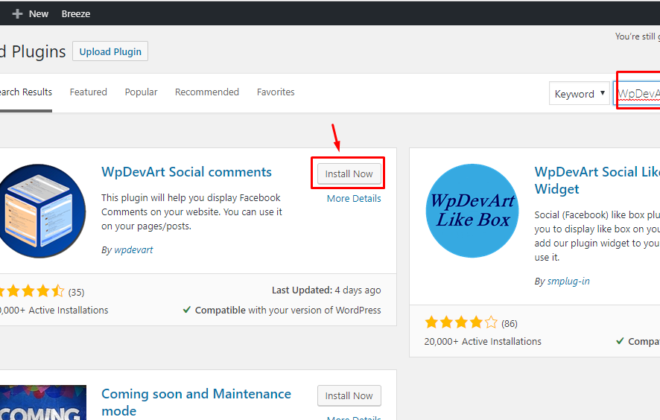Install WpDevArt Social comments plugin
Screen dimensions: 660x420
click(349, 174)
